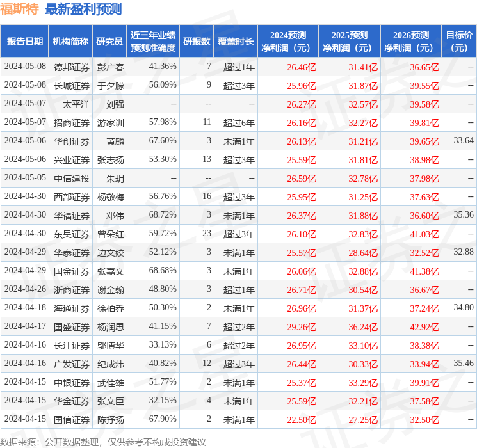Image resolution: width=477 pixels, height=448 pixels.
Task: Click analyst name 于夕朦
Action: click(x=111, y=86)
